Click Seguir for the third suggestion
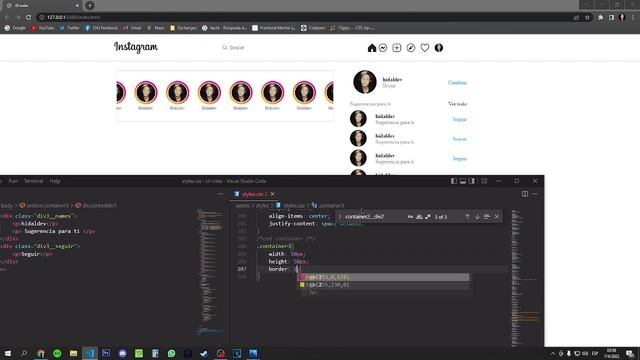 (460, 158)
